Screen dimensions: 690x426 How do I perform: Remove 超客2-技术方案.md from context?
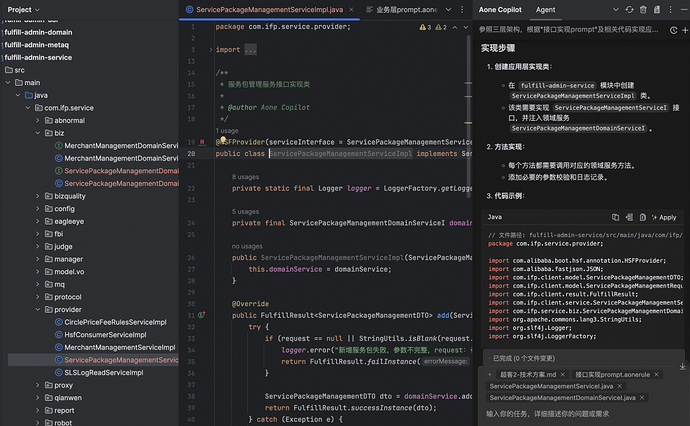(x=563, y=375)
